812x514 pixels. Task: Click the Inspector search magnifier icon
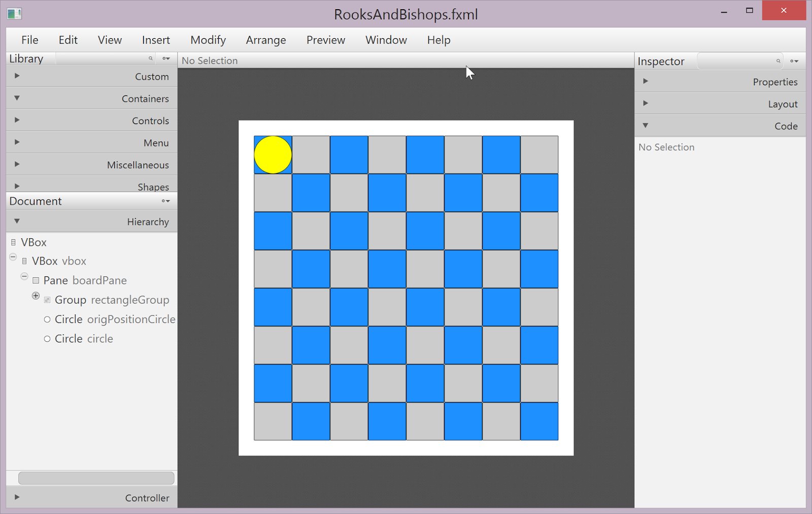(x=778, y=61)
